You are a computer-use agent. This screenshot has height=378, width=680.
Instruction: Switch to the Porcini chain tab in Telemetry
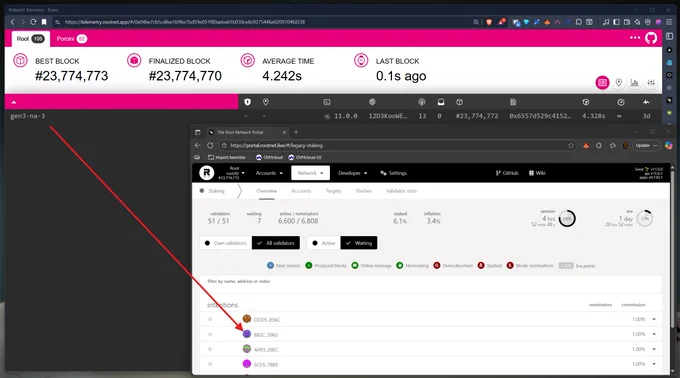(72, 39)
